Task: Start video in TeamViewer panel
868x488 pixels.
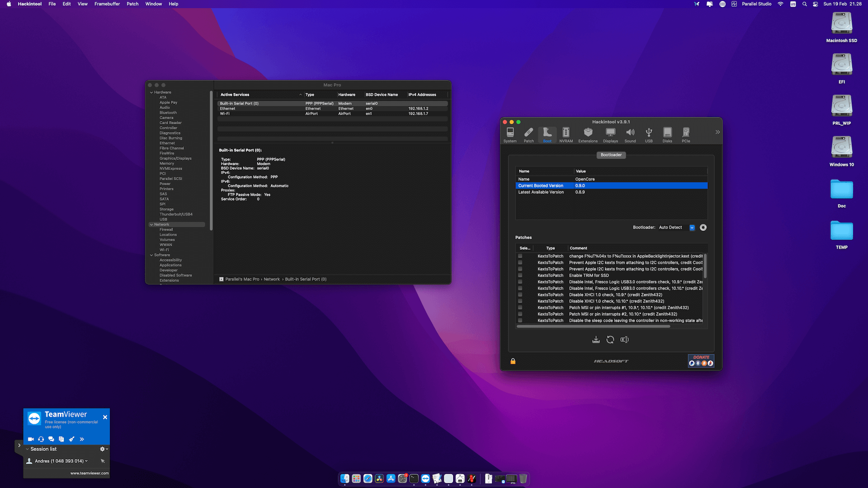Action: [31, 439]
